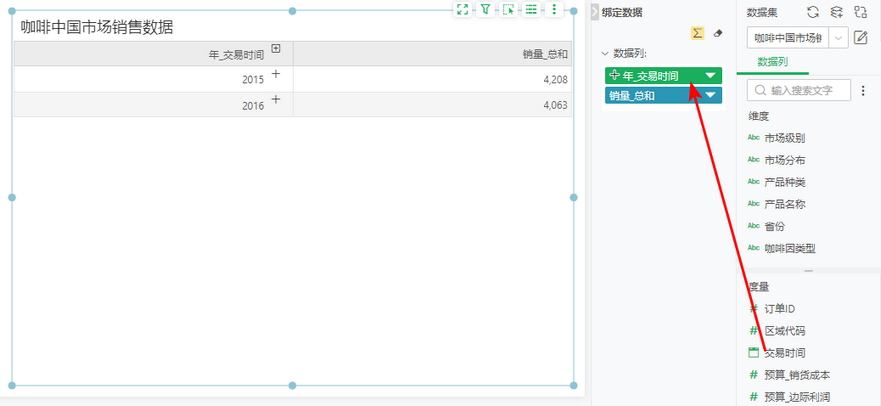This screenshot has width=881, height=406.
Task: Click the Abc icon beside 市场分布
Action: coord(753,160)
